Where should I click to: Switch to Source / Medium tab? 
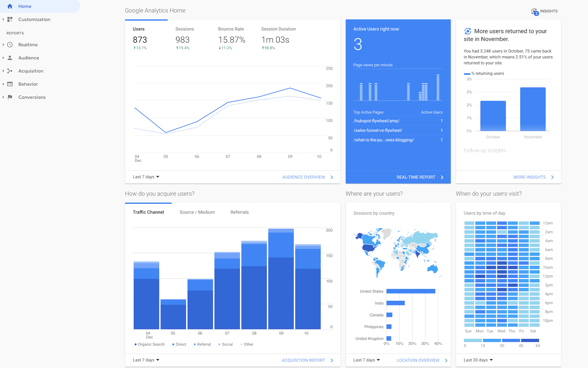[x=197, y=212]
